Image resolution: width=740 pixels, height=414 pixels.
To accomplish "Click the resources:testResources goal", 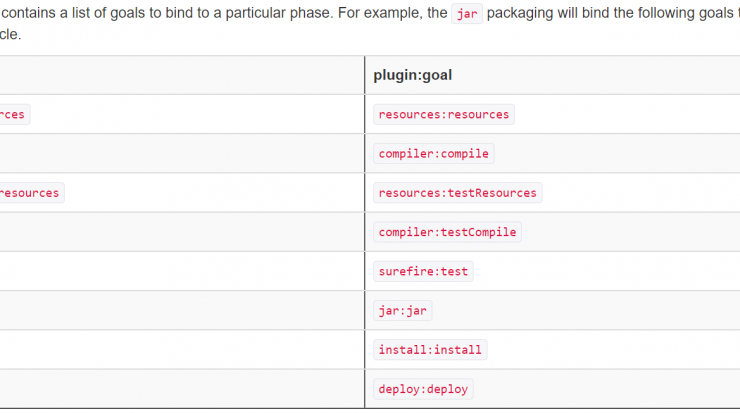I will pyautogui.click(x=457, y=193).
